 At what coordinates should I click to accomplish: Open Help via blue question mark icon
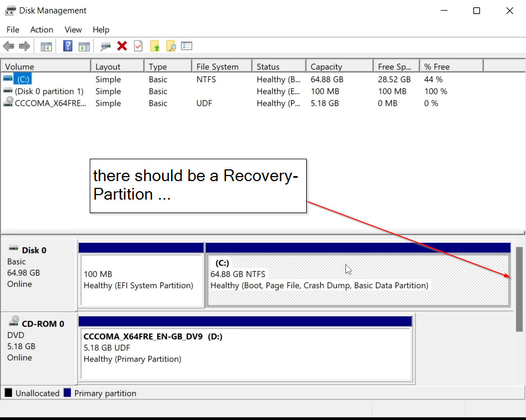68,47
